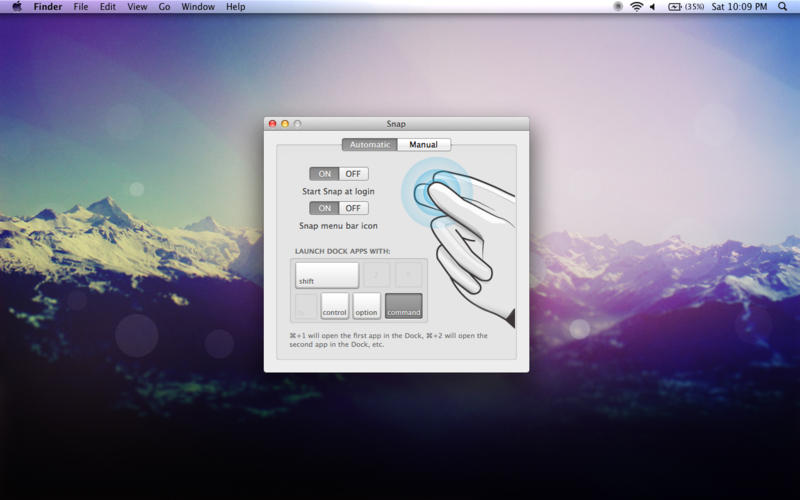Select the command modifier key
Image resolution: width=800 pixels, height=500 pixels.
coord(404,306)
